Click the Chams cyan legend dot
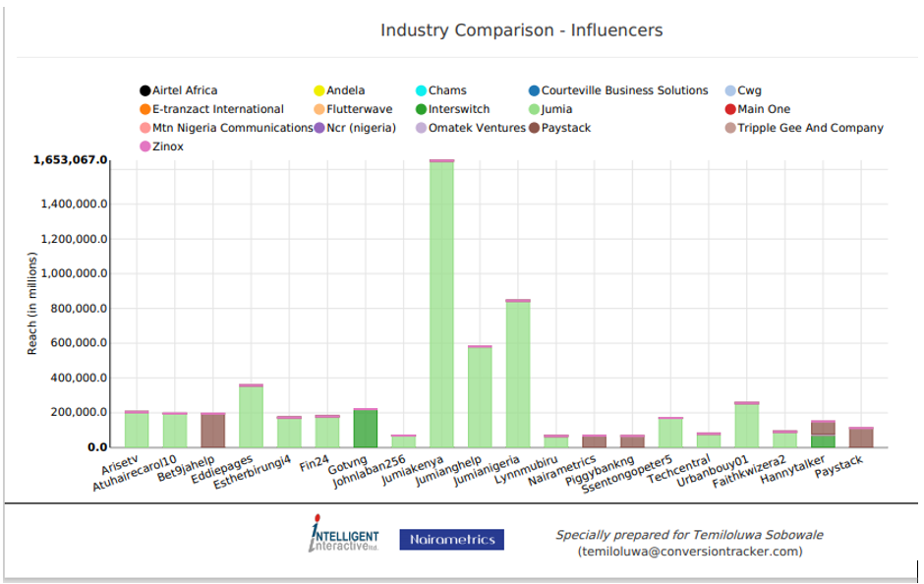 pos(422,90)
